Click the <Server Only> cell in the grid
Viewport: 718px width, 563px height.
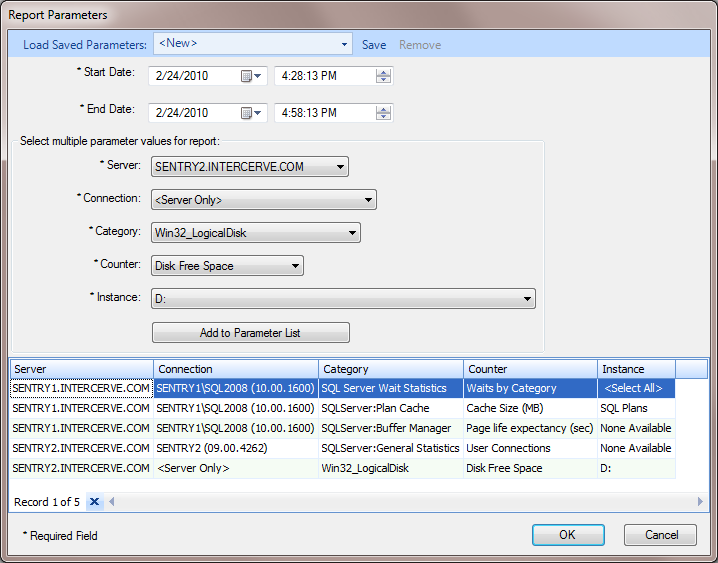tap(236, 468)
